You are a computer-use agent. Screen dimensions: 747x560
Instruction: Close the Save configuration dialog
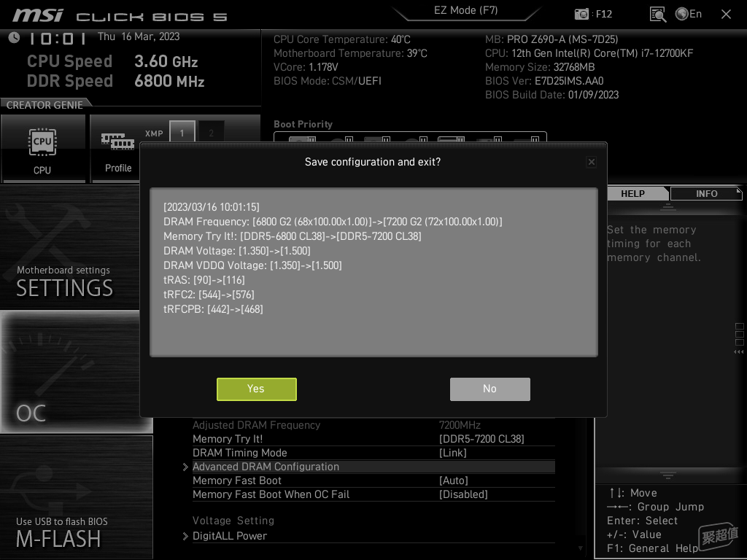click(591, 162)
